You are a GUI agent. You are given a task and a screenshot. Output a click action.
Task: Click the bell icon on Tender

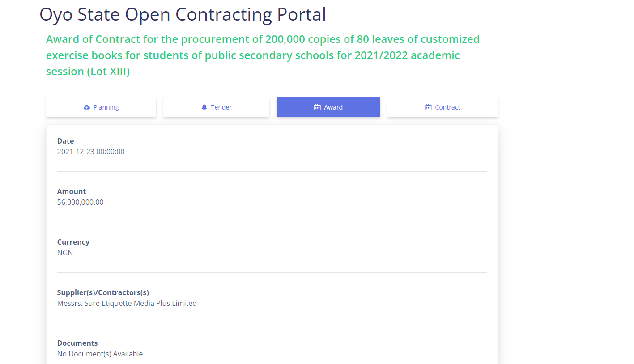pos(204,107)
